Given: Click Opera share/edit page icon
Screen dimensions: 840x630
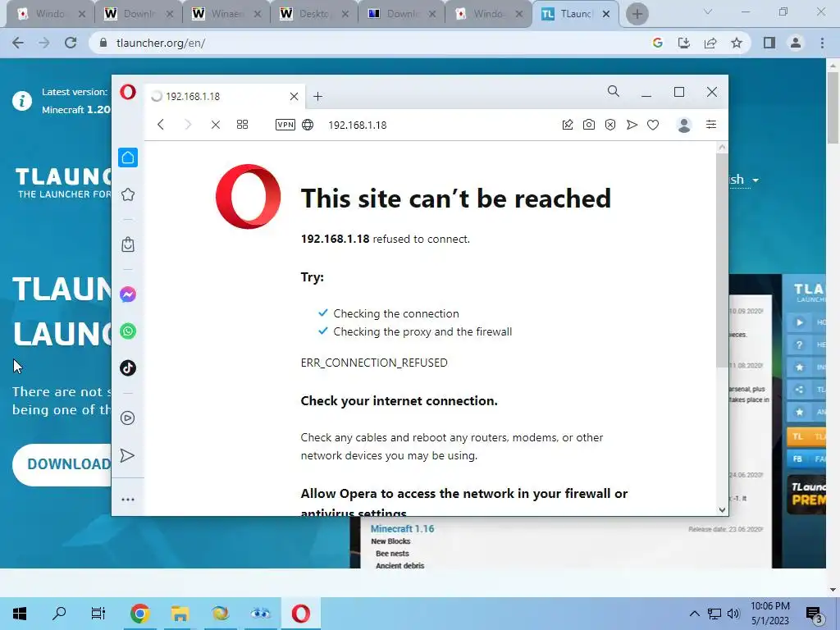Looking at the screenshot, I should (x=568, y=125).
